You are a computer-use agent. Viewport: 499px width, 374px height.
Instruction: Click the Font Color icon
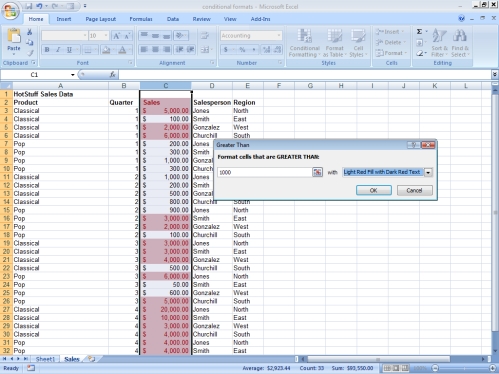pyautogui.click(x=122, y=50)
